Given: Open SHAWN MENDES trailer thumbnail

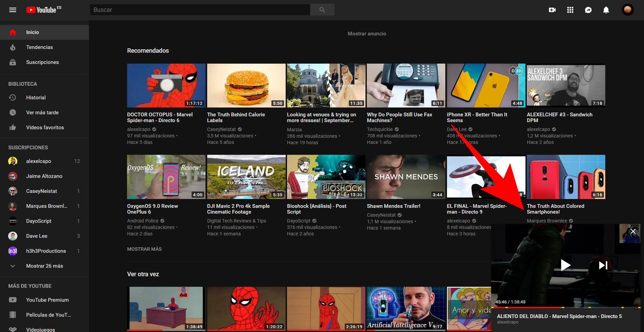Looking at the screenshot, I should click(406, 177).
